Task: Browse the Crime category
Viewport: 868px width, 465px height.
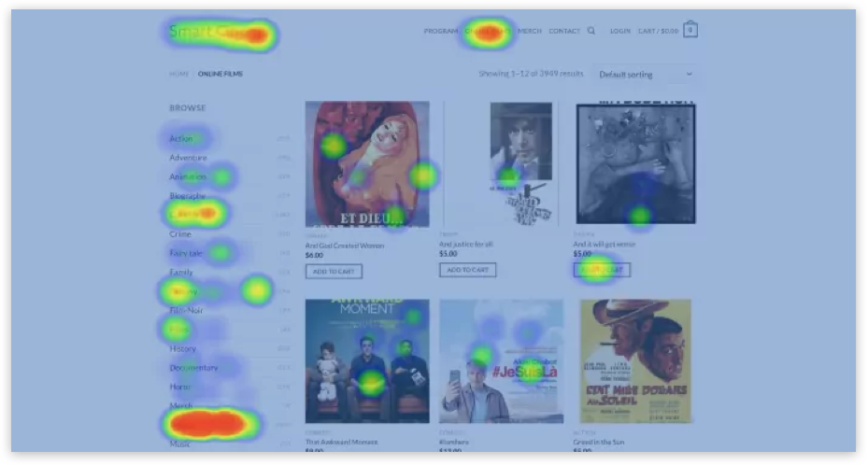Action: pos(180,233)
